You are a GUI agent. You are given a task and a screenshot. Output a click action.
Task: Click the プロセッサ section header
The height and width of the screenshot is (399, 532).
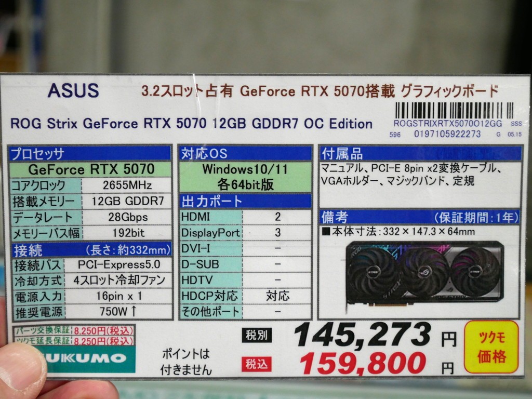click(90, 153)
